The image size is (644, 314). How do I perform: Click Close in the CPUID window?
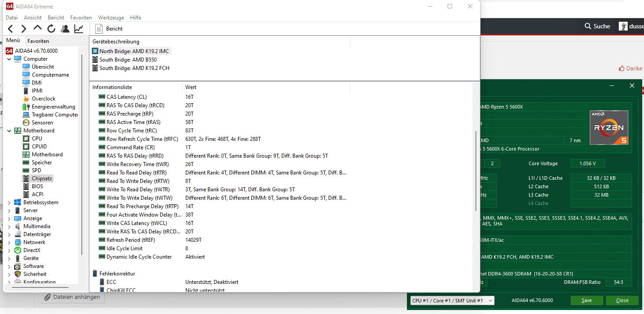622,300
